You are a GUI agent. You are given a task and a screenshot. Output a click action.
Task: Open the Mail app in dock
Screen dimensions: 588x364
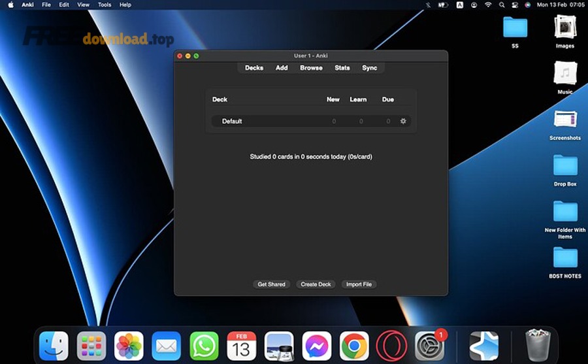tap(166, 345)
